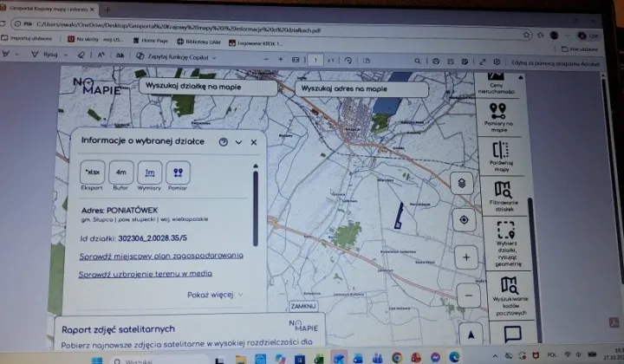Search inside the PDF with magnifier
Screen dimensions: 624x364
[417, 62]
